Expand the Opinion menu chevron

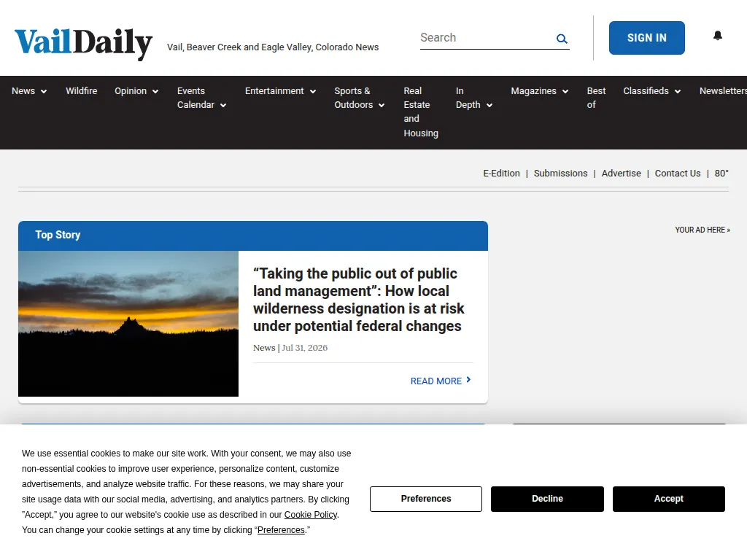155,91
